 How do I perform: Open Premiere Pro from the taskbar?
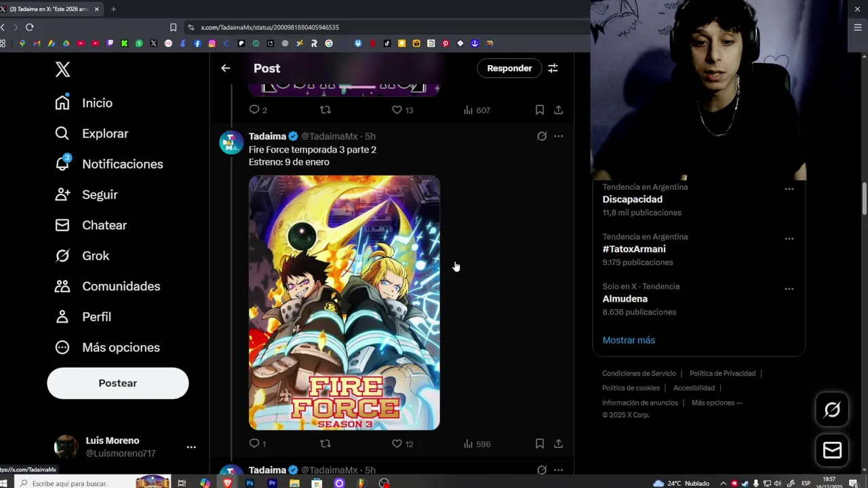(x=273, y=483)
